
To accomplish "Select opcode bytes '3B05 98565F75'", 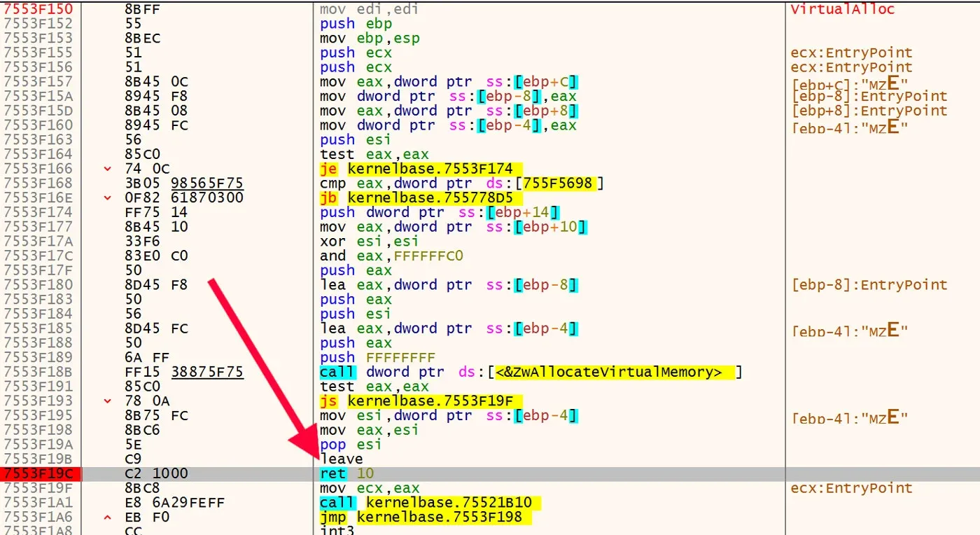I will pos(183,183).
